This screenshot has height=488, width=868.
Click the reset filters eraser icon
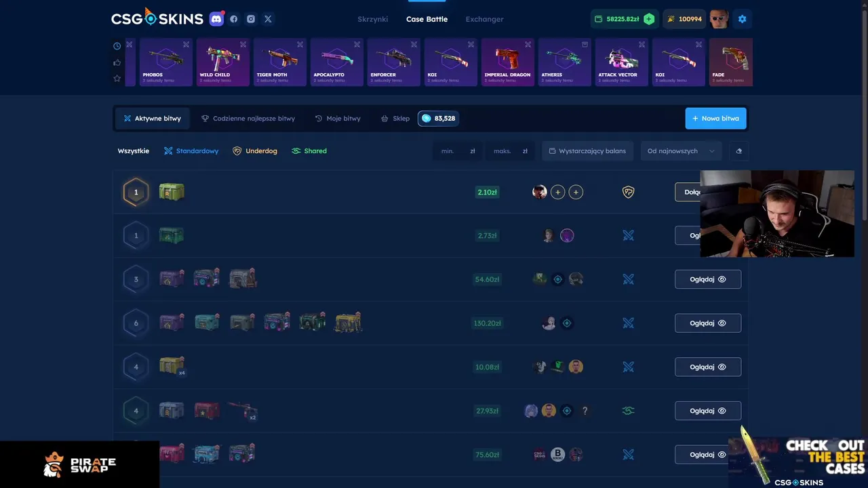[739, 150]
